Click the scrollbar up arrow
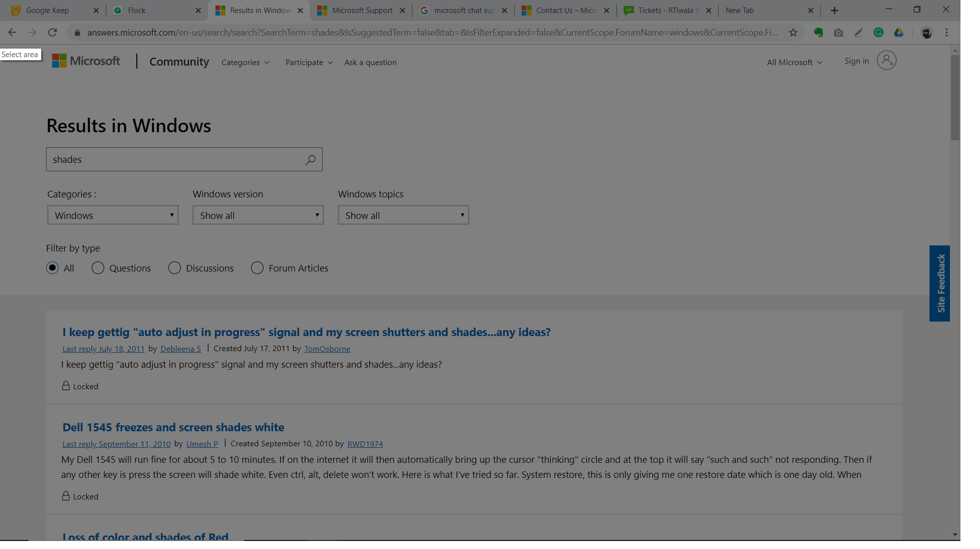Viewport: 980px width, 549px height. [956, 50]
